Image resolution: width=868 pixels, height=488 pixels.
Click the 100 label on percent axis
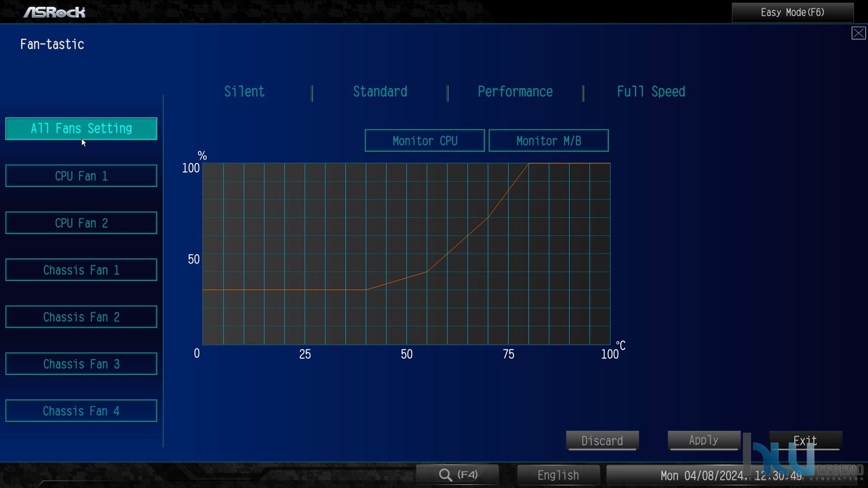(x=191, y=168)
